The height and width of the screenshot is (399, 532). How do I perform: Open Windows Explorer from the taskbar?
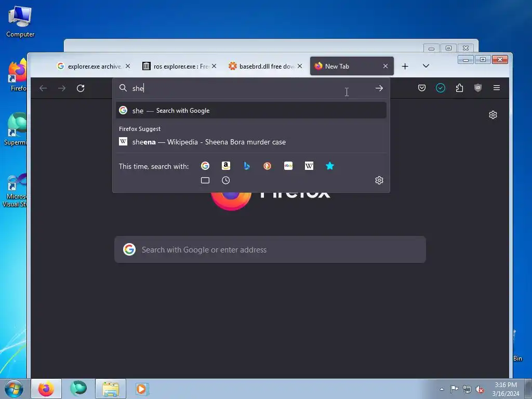(x=111, y=389)
